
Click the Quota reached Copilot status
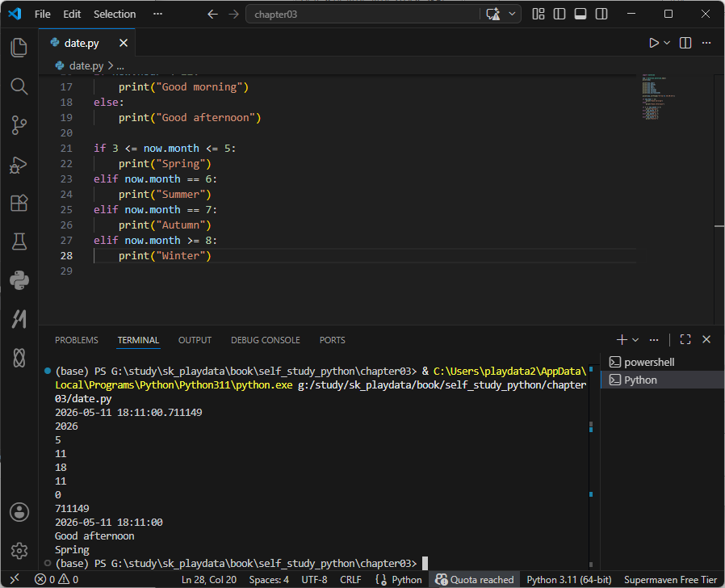click(x=475, y=580)
